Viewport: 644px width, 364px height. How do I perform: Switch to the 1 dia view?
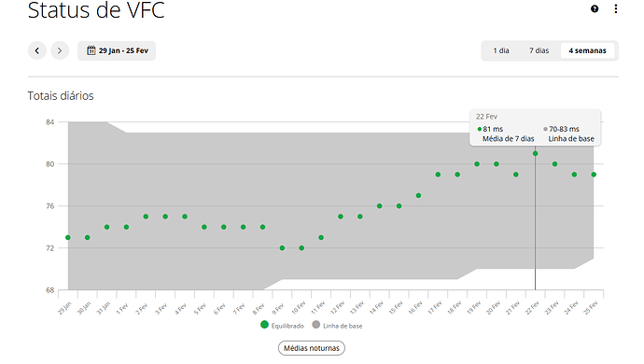coord(501,50)
